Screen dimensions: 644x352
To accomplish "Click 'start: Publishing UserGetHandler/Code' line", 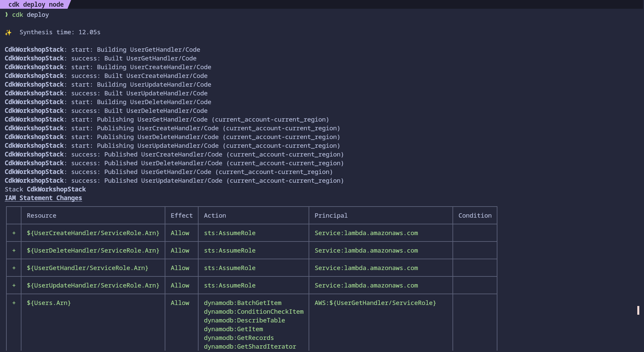I will [x=167, y=120].
